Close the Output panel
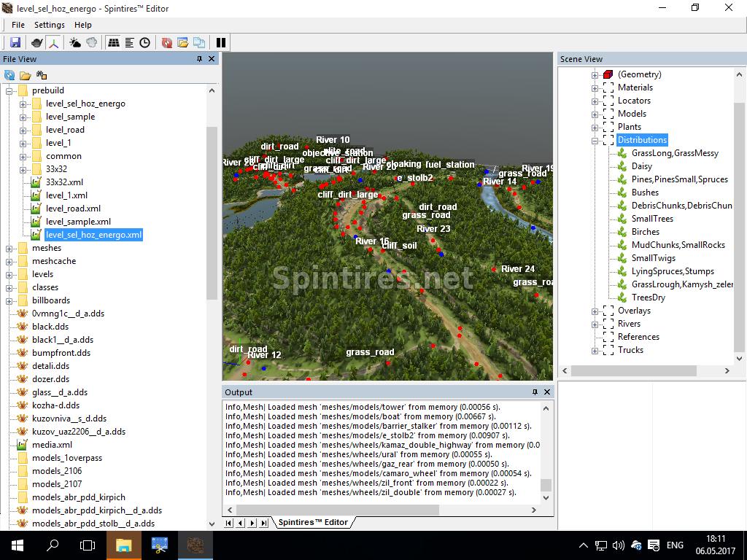Image resolution: width=747 pixels, height=560 pixels. tap(547, 392)
